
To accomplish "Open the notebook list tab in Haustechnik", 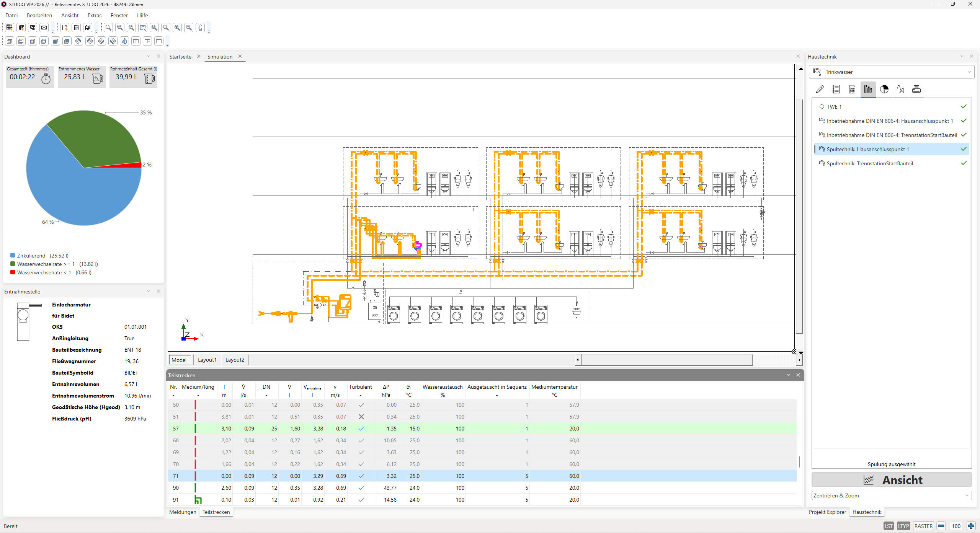I will (x=836, y=89).
